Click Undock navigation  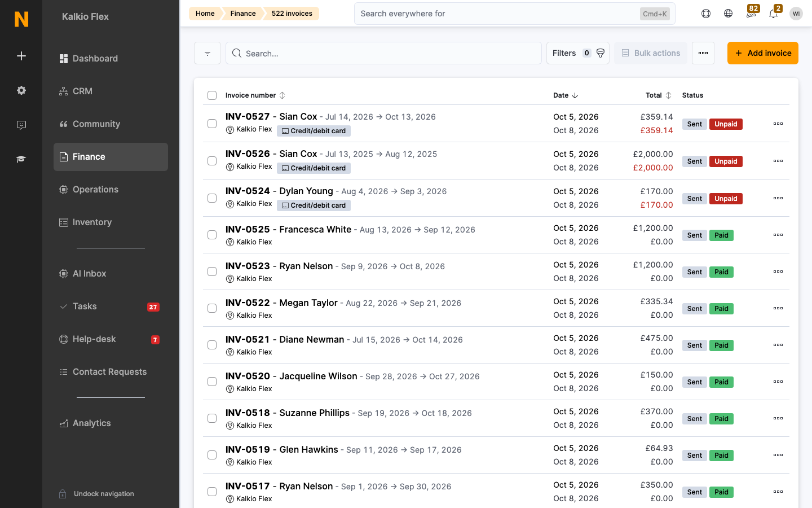(x=96, y=494)
